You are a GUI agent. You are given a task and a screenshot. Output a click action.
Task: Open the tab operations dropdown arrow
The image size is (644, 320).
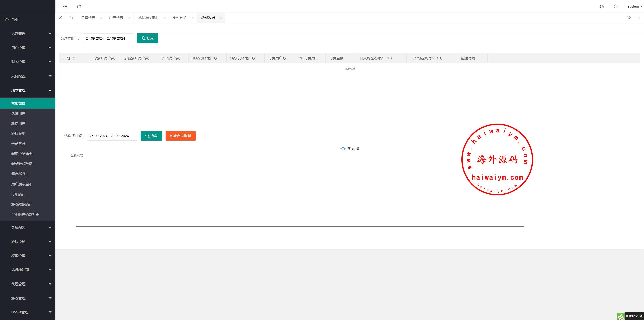point(639,18)
